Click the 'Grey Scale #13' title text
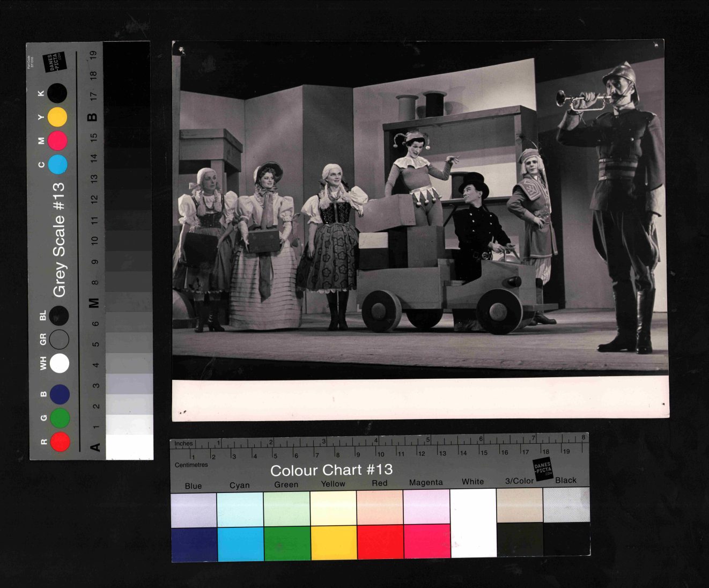 (x=58, y=240)
